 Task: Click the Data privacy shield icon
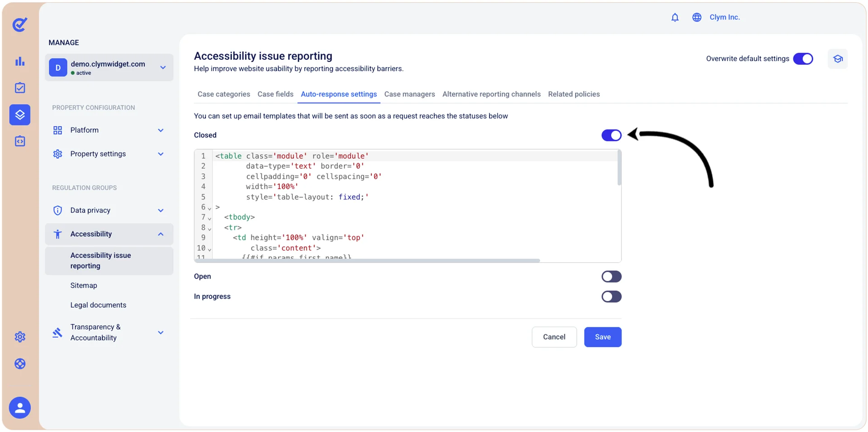58,210
